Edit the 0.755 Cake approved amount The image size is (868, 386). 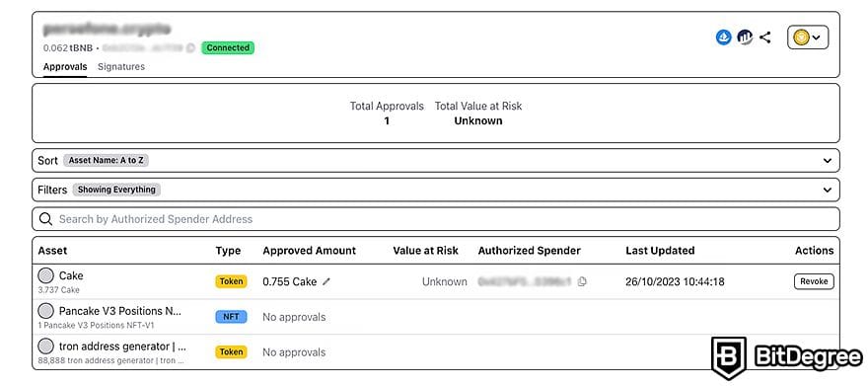(x=326, y=282)
